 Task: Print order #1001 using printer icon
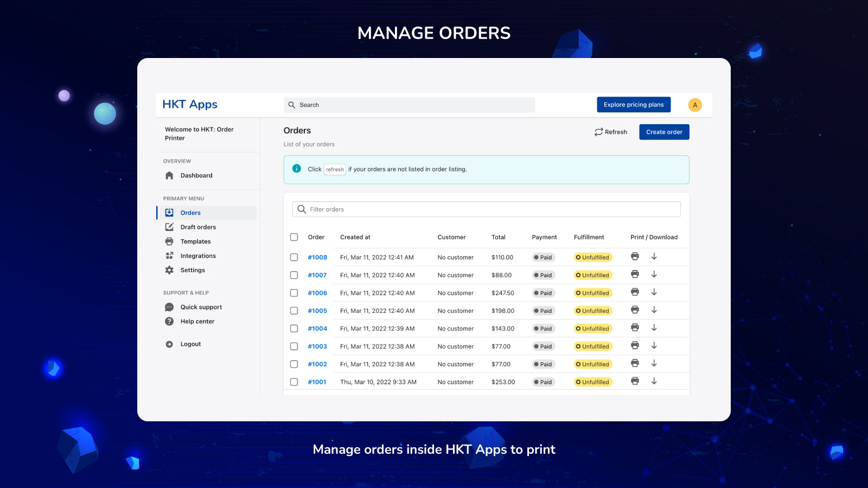[x=635, y=381]
